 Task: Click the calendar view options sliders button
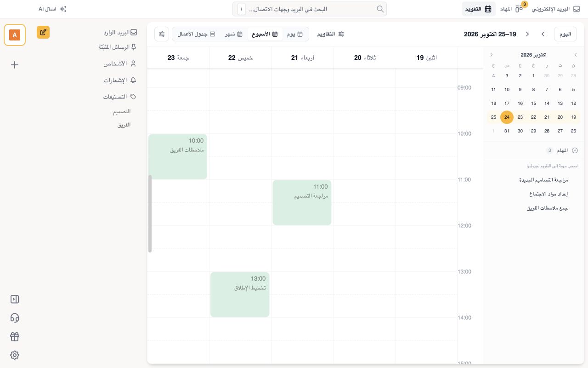[162, 34]
